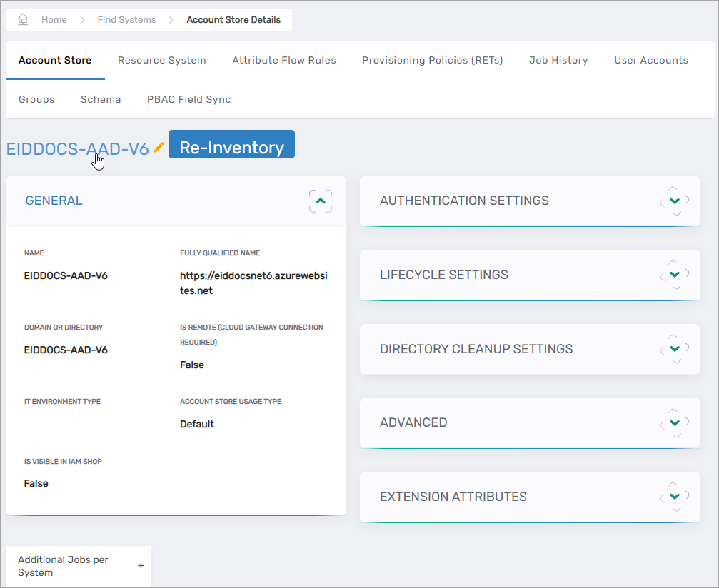
Task: Expand the Lifecycle Settings section
Action: (675, 275)
